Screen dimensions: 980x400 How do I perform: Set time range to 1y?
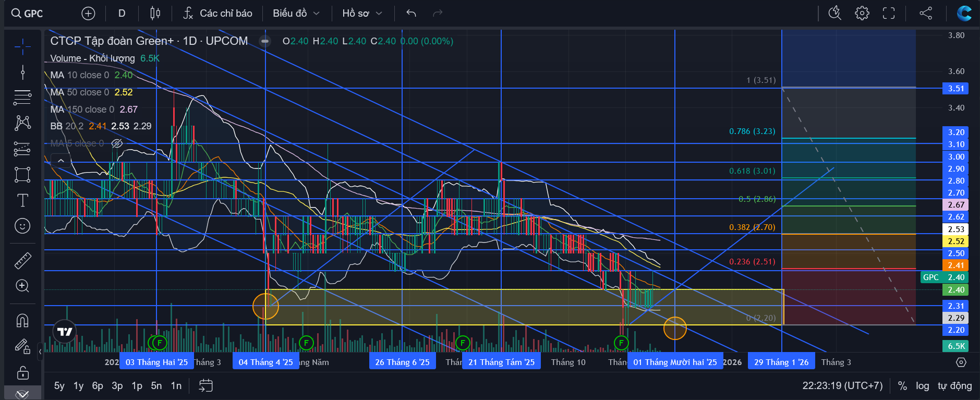tap(79, 386)
